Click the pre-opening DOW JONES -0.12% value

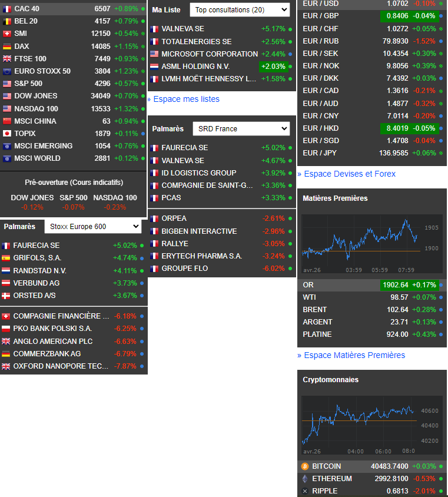point(32,207)
